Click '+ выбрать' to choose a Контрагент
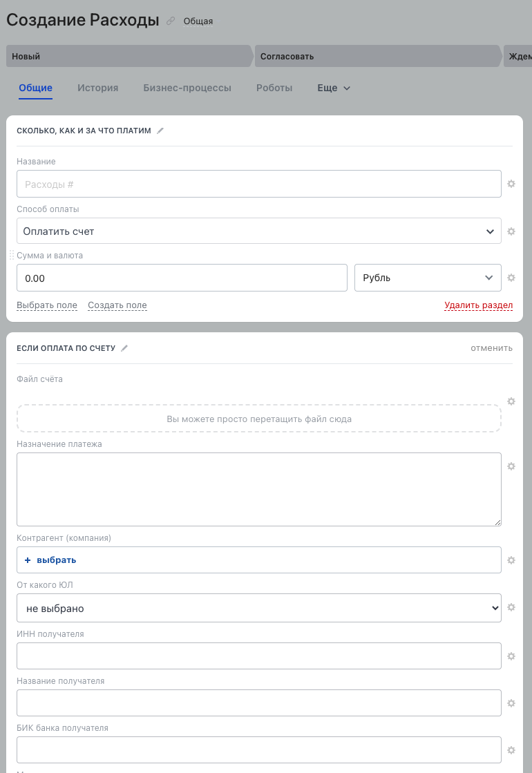 (x=50, y=560)
